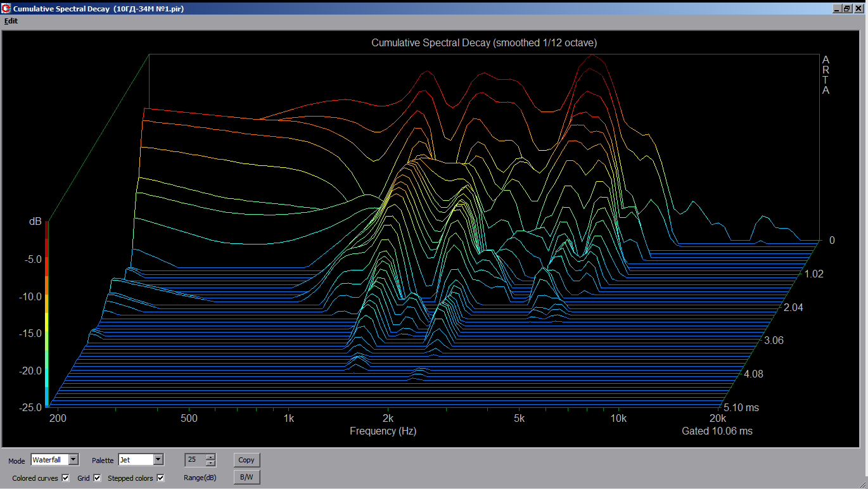Open the Edit menu
Viewport: 868px width, 489px height.
(11, 21)
